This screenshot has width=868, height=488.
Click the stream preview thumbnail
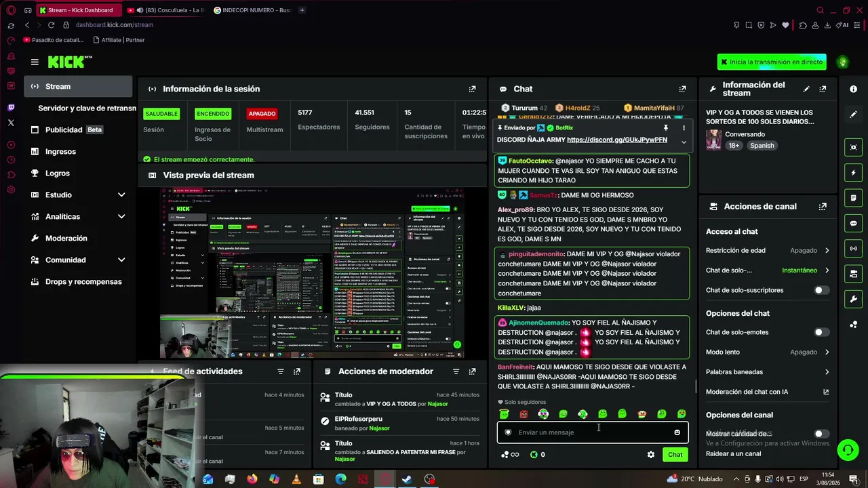click(x=313, y=272)
